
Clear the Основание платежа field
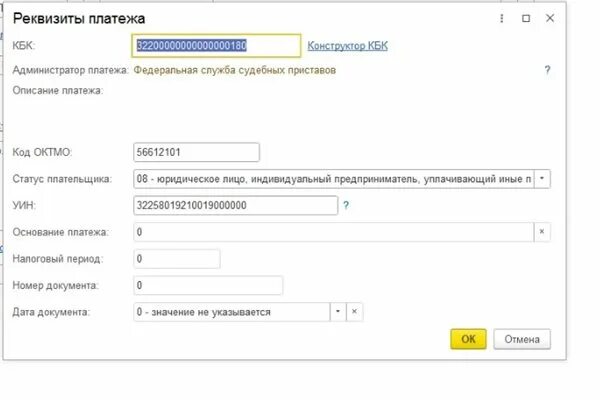click(542, 232)
